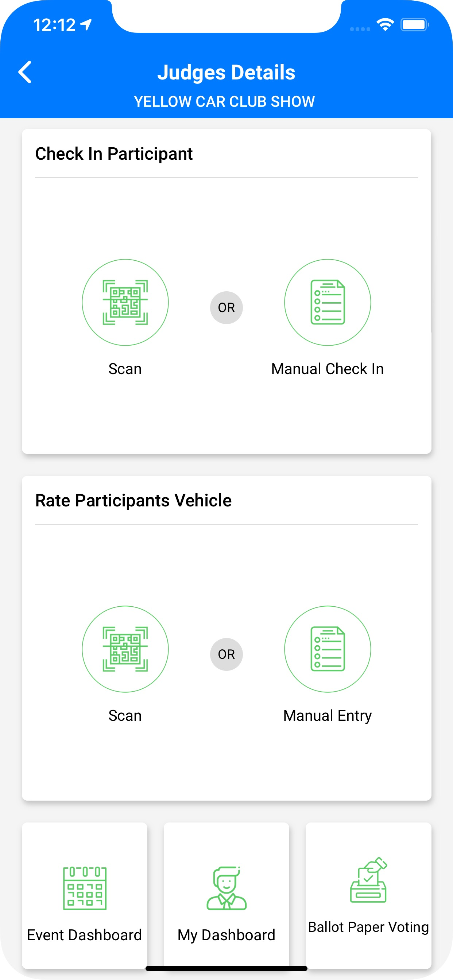The height and width of the screenshot is (980, 453).
Task: Open Manual Entry document icon
Action: pos(328,649)
